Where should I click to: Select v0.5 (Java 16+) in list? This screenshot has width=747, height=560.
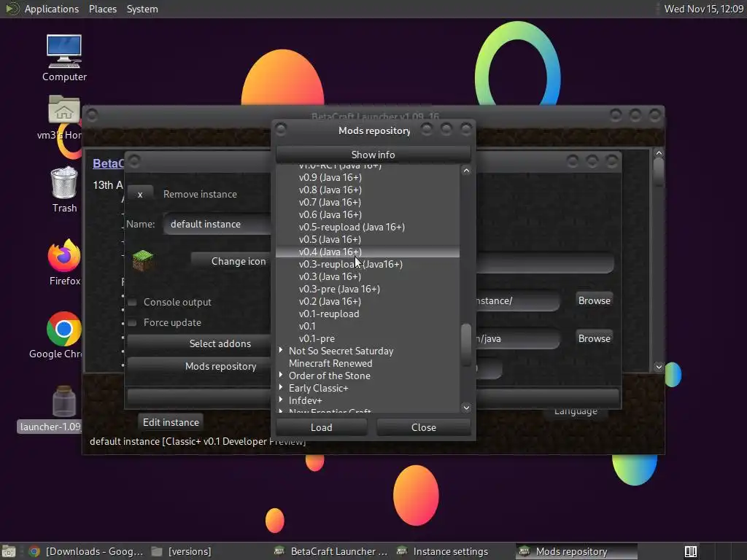coord(330,239)
